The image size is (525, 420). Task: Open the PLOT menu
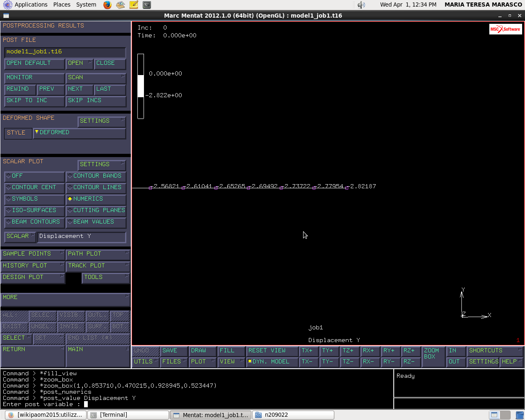click(x=203, y=362)
